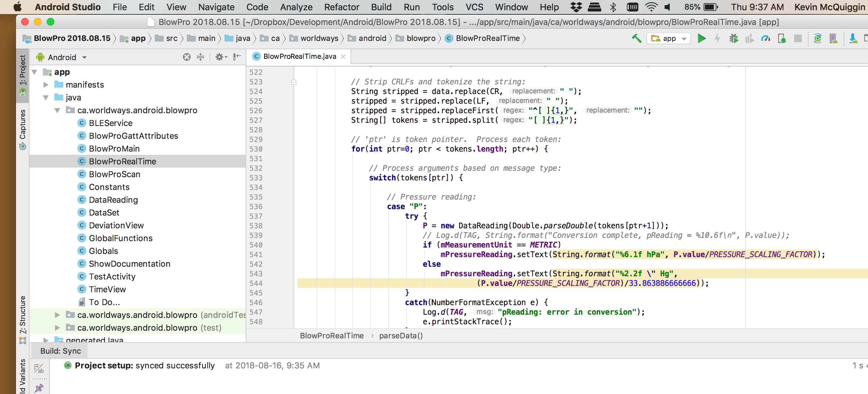Screen dimensions: 868x394
Task: Open the SDK Manager download icon
Action: pos(853,38)
